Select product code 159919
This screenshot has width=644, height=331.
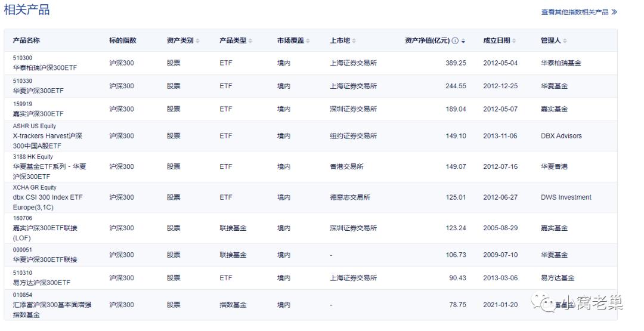pos(22,104)
